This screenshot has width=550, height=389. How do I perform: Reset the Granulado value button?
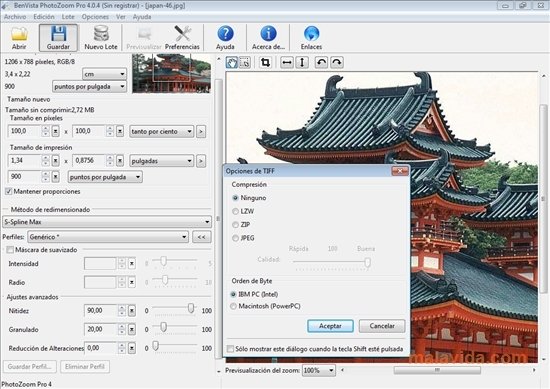point(132,329)
